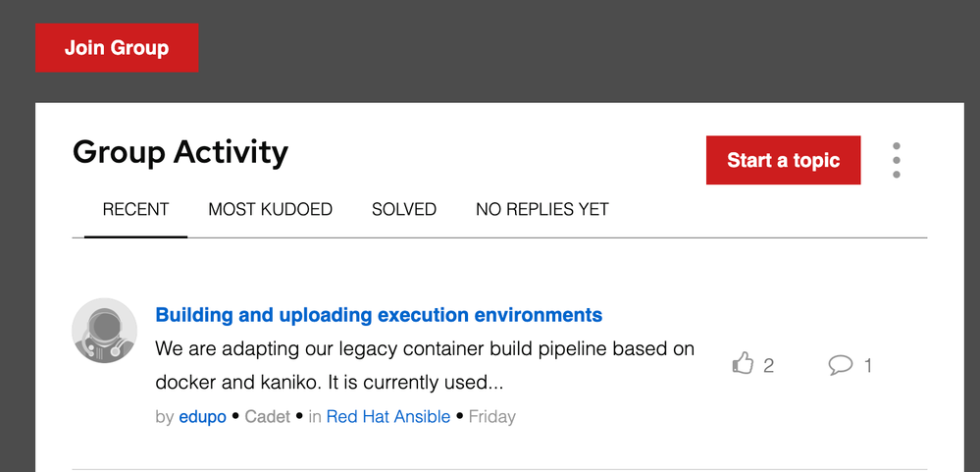Show the MOST KUDOED tab
Screen dimensions: 980x472
pos(270,209)
